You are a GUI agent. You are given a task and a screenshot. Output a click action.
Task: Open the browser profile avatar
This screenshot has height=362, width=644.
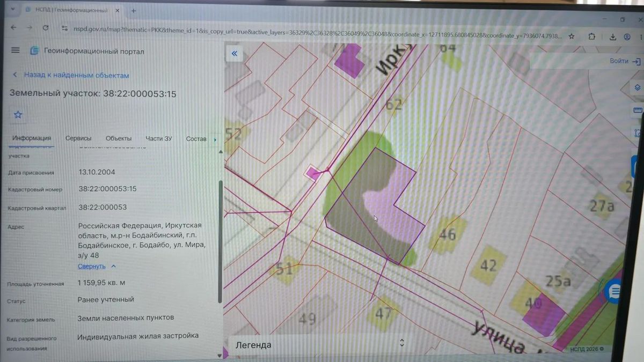tap(627, 37)
